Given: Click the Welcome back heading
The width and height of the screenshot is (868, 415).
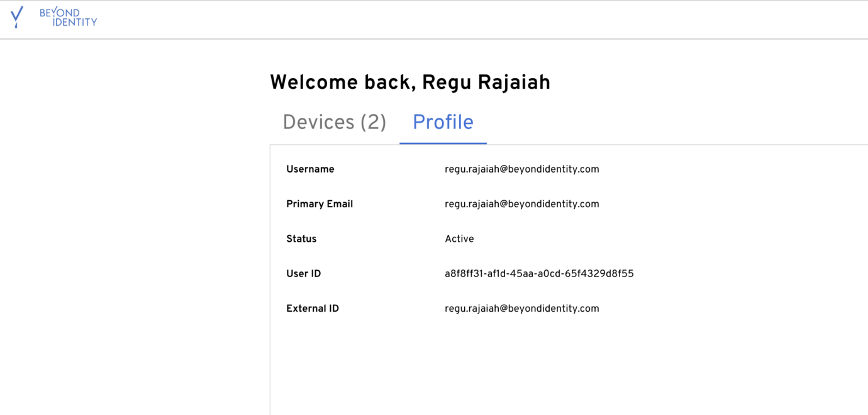Looking at the screenshot, I should (x=409, y=82).
